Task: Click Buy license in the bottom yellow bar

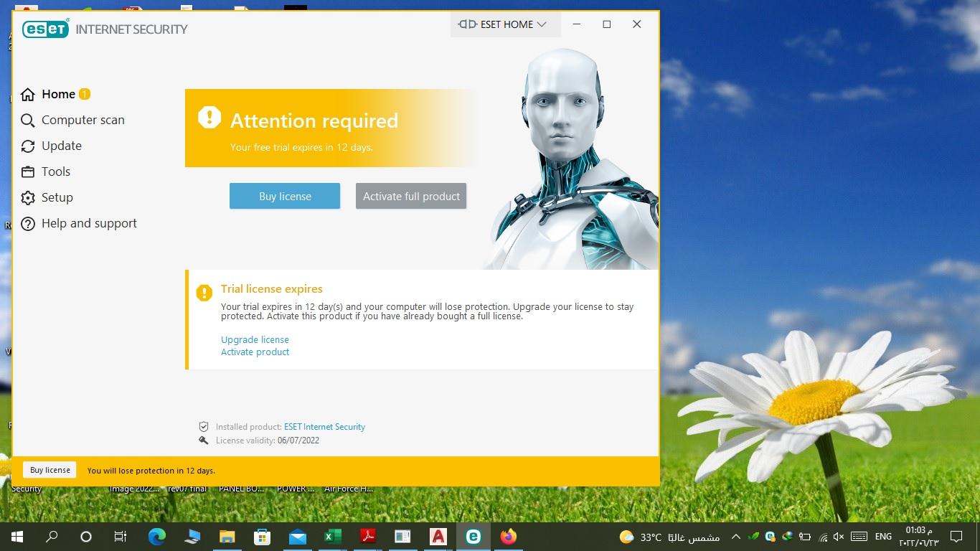Action: tap(50, 470)
